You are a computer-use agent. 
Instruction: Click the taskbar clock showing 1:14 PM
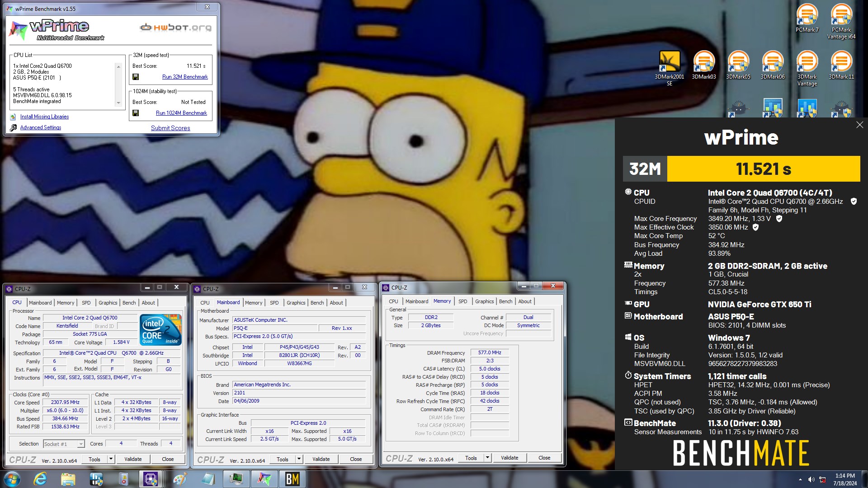tap(845, 479)
